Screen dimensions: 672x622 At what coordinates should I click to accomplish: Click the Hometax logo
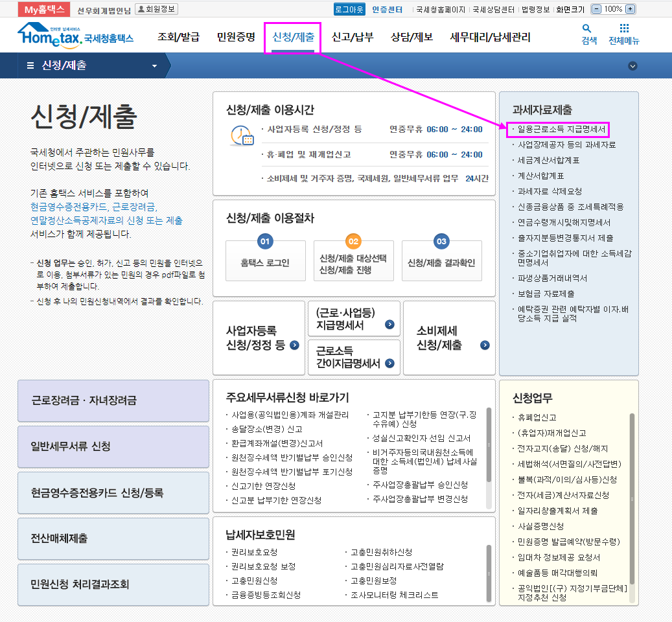pyautogui.click(x=75, y=35)
